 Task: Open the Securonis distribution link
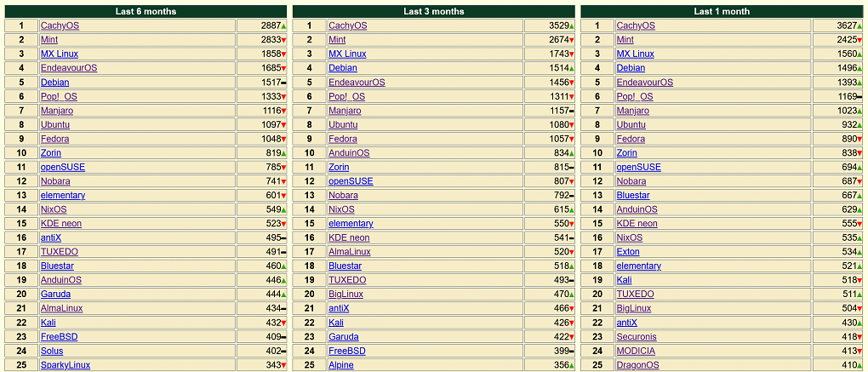coord(637,336)
